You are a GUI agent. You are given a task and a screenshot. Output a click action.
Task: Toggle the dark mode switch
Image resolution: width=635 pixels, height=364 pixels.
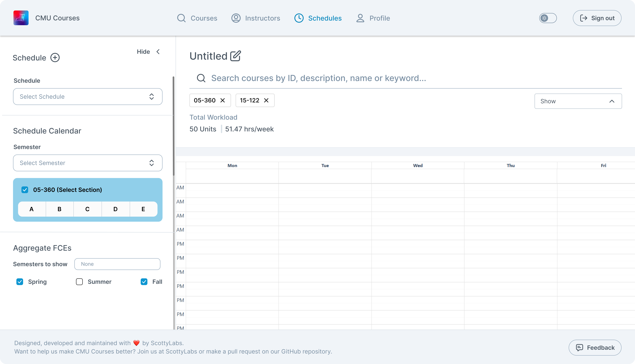(548, 18)
